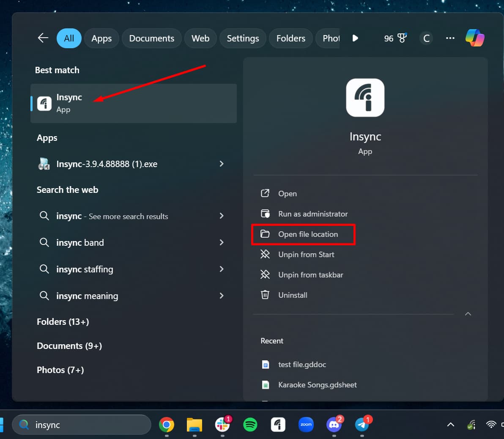Expand chevron beside insync web search
504x439 pixels.
coord(222,216)
